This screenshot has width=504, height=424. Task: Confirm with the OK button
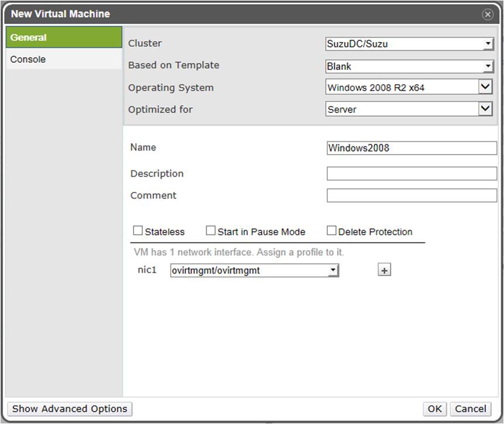(x=435, y=409)
